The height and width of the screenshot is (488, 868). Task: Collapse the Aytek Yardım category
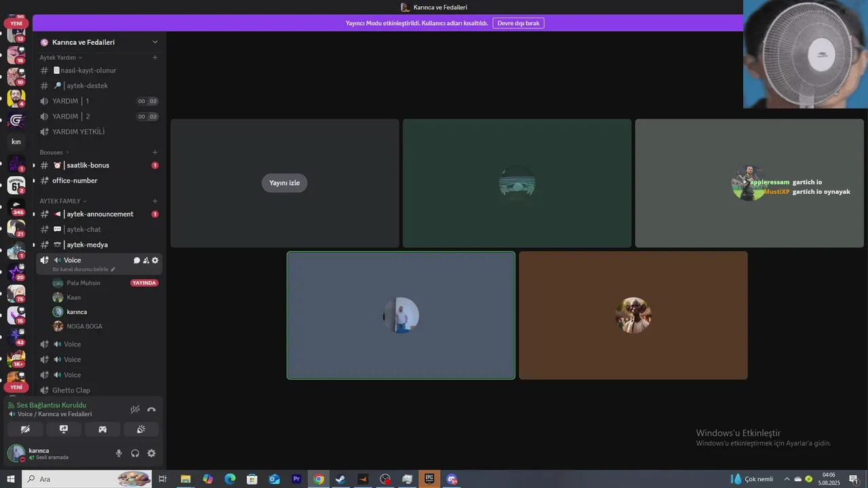pyautogui.click(x=61, y=58)
